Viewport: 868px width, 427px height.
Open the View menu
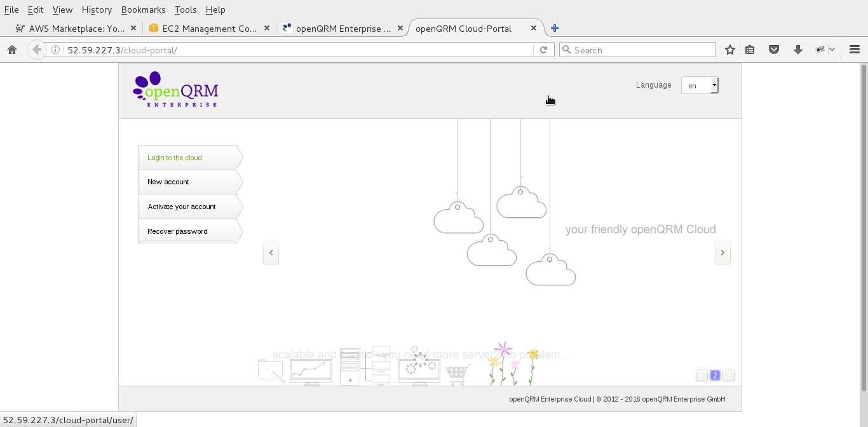click(x=62, y=10)
